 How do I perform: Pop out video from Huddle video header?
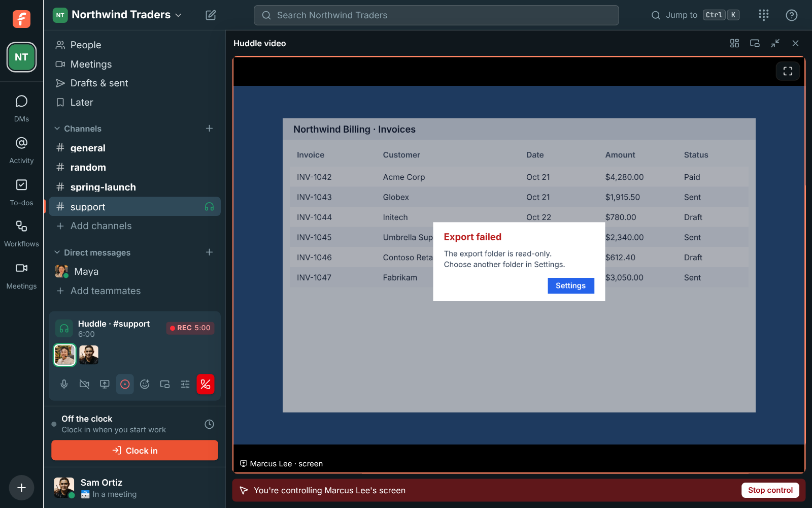click(x=755, y=43)
